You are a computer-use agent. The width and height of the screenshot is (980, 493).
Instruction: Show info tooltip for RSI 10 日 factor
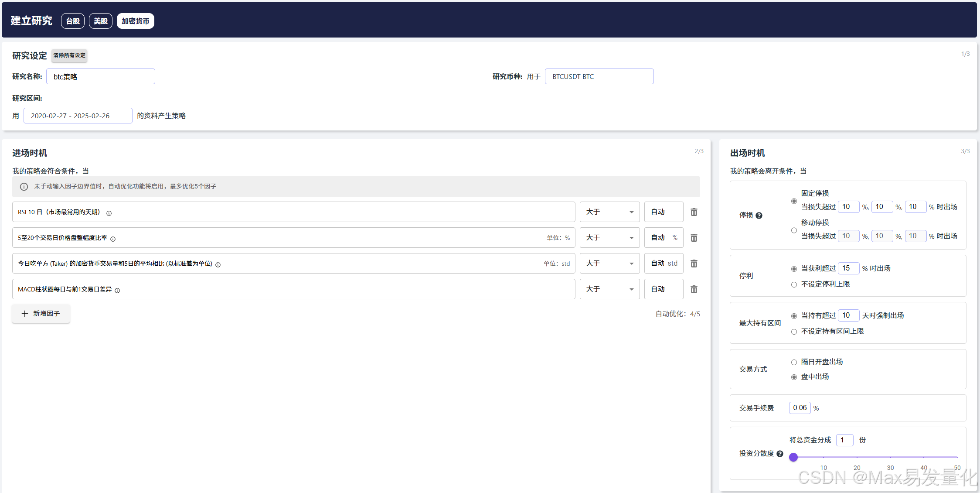coord(109,213)
